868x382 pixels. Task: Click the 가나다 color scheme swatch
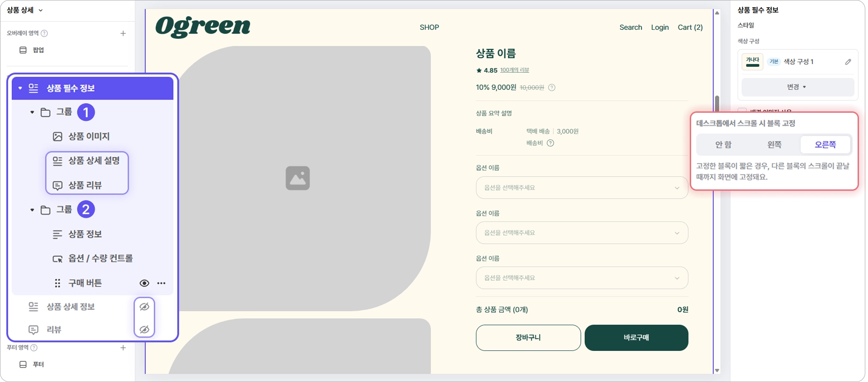(752, 62)
